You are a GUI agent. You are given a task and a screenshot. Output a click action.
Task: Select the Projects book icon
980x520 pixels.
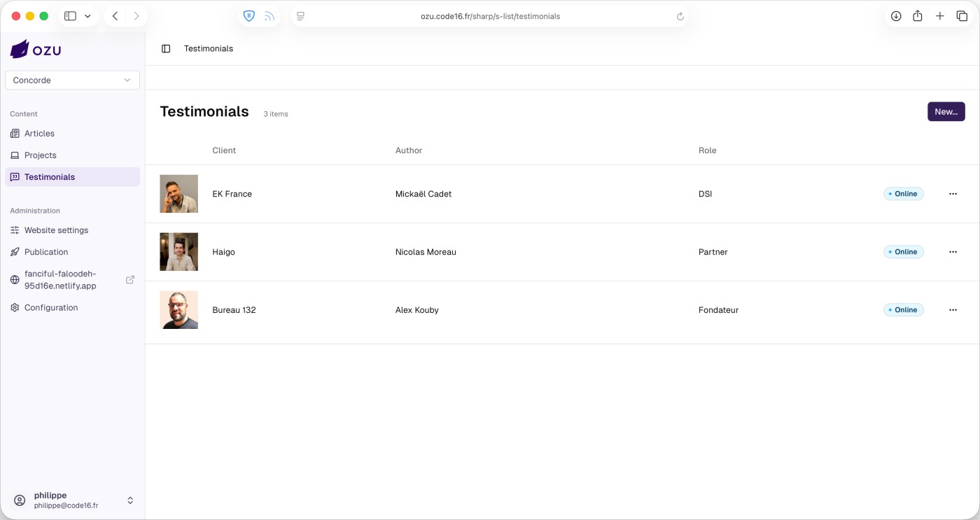point(15,155)
